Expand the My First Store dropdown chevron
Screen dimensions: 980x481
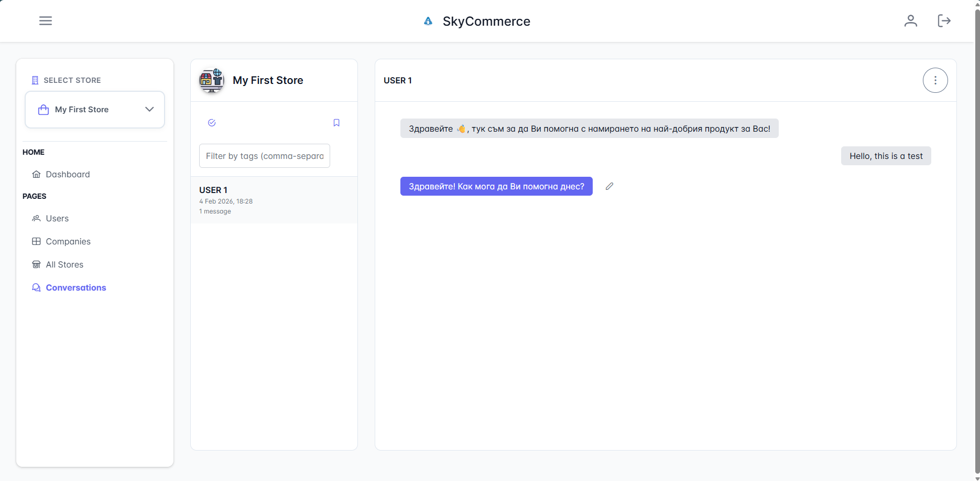point(149,109)
